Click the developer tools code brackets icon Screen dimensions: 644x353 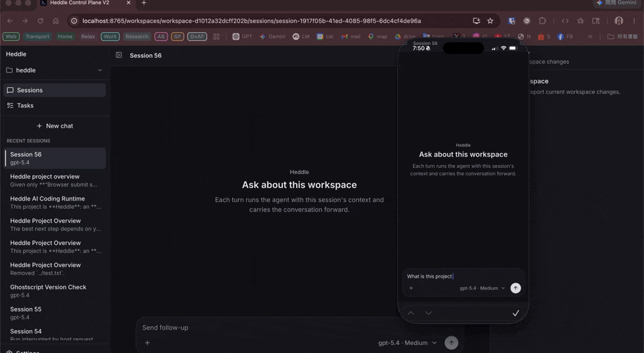click(565, 21)
